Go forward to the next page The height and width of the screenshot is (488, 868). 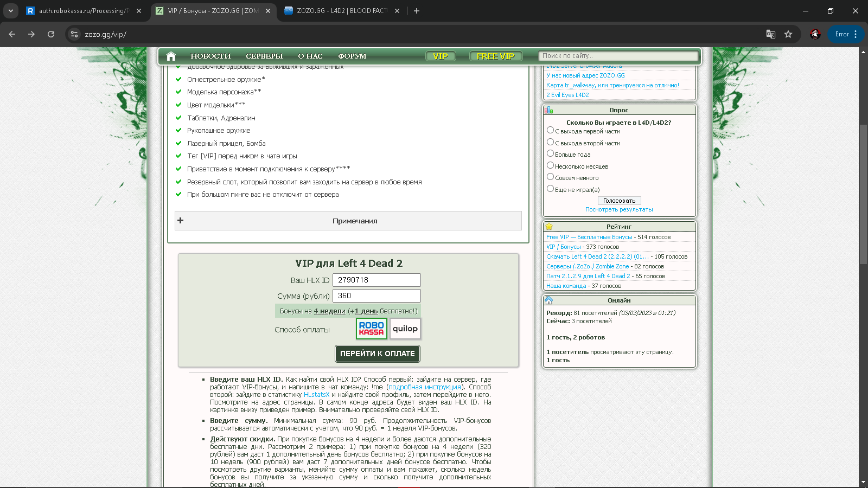(x=31, y=34)
